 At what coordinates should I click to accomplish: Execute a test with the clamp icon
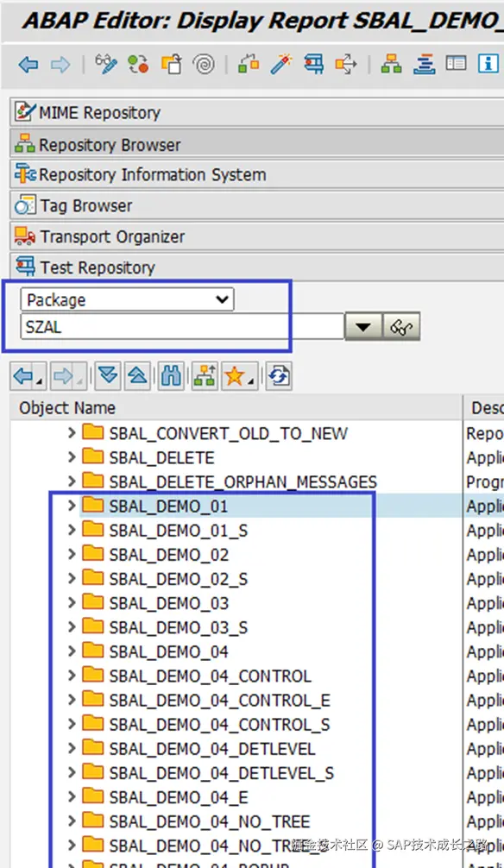pyautogui.click(x=313, y=64)
